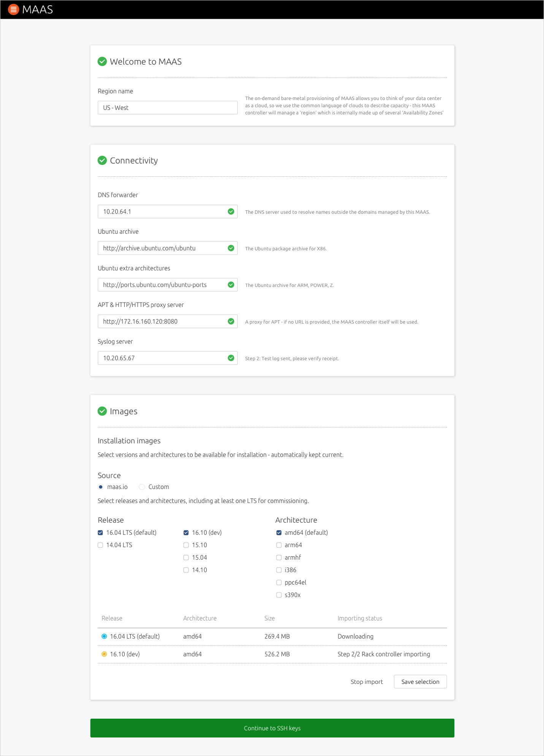Check the s390x architecture option

[x=279, y=595]
